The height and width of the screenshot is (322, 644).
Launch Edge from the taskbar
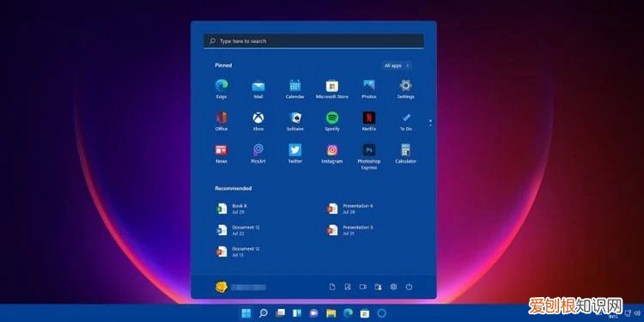(348, 313)
